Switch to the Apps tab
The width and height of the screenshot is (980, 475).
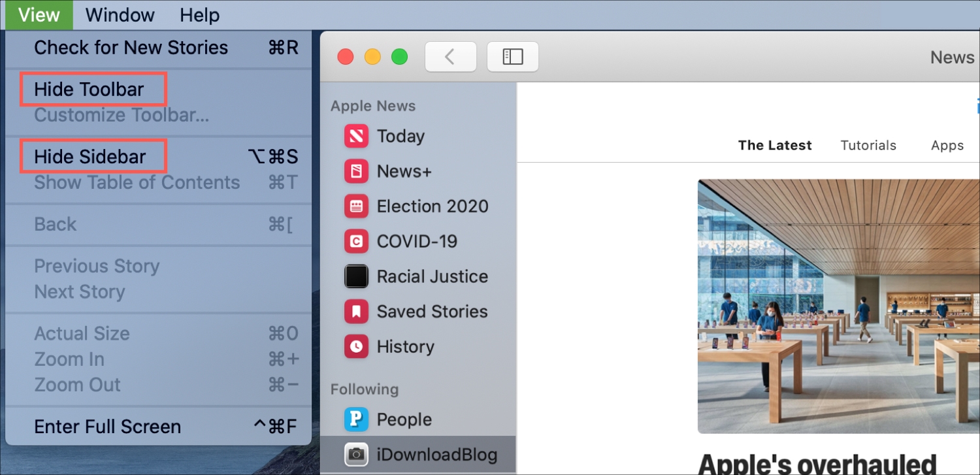point(947,146)
